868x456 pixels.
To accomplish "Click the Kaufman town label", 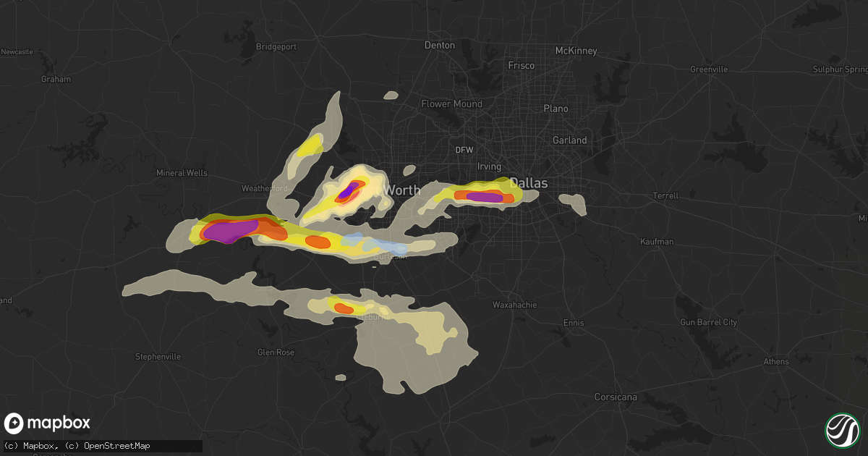I will tap(657, 241).
